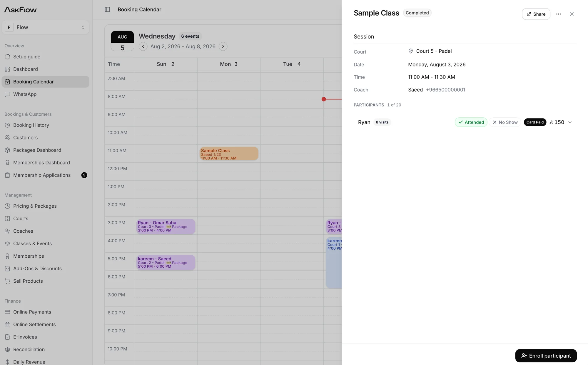Click the current time red marker
Viewport: 588px width, 365px height.
tap(324, 99)
